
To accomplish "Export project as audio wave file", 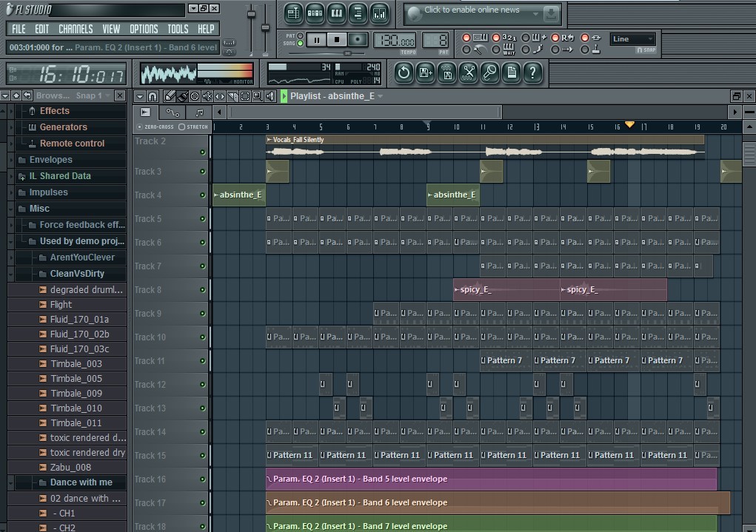I will coord(447,73).
